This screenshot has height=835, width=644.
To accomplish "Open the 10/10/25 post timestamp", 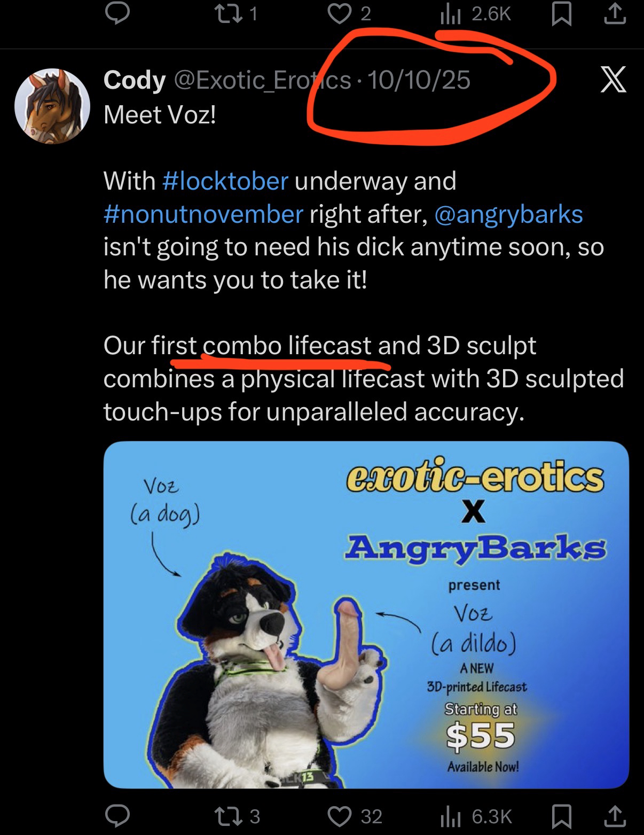I will point(419,80).
